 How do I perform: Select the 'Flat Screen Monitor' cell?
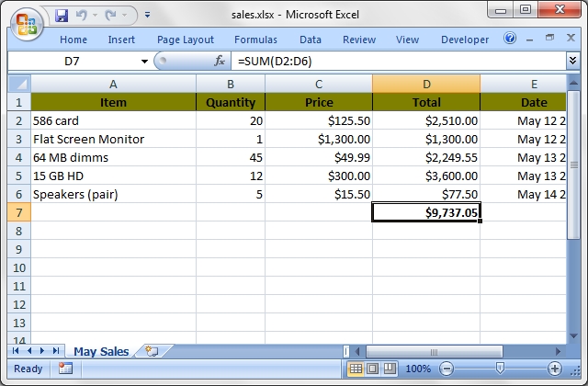113,139
